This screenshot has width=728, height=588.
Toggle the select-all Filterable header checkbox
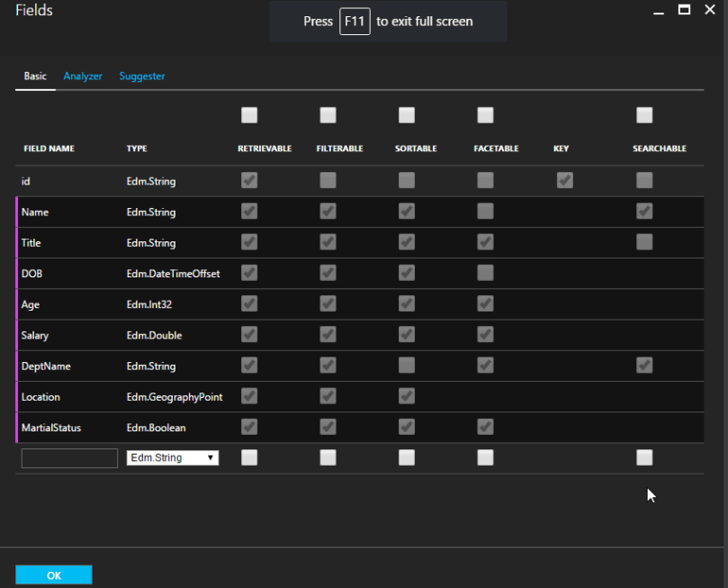click(x=328, y=115)
